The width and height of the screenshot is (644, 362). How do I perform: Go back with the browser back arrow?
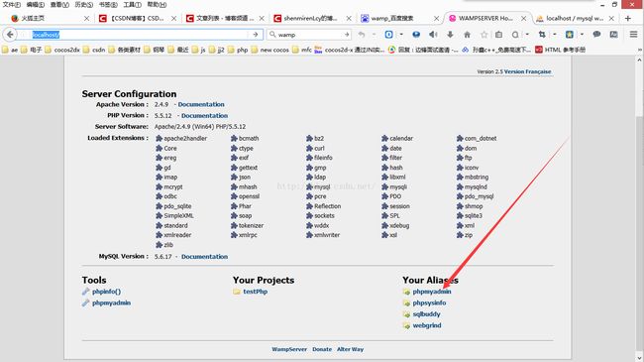tap(10, 35)
